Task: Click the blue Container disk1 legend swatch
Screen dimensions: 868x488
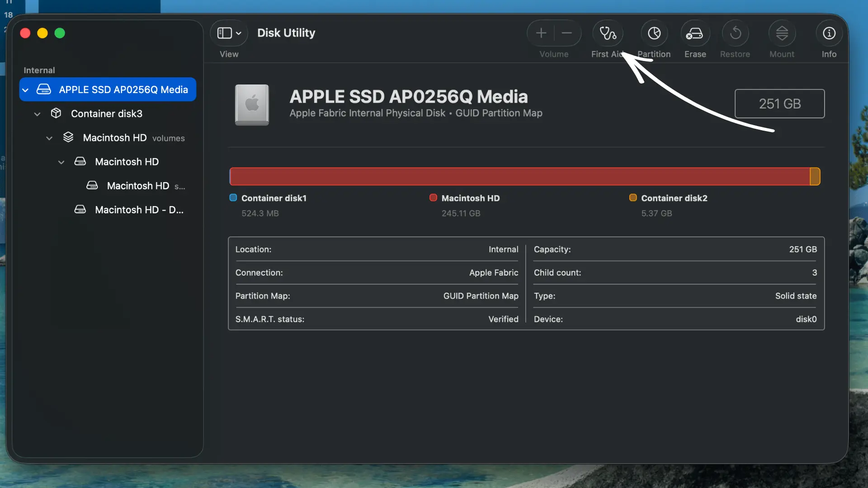Action: click(233, 197)
